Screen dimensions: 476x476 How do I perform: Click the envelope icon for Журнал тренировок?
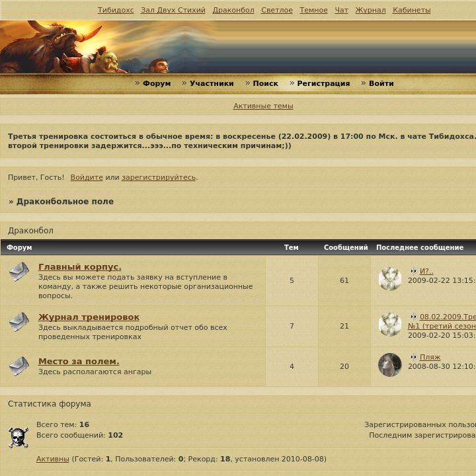tap(19, 322)
